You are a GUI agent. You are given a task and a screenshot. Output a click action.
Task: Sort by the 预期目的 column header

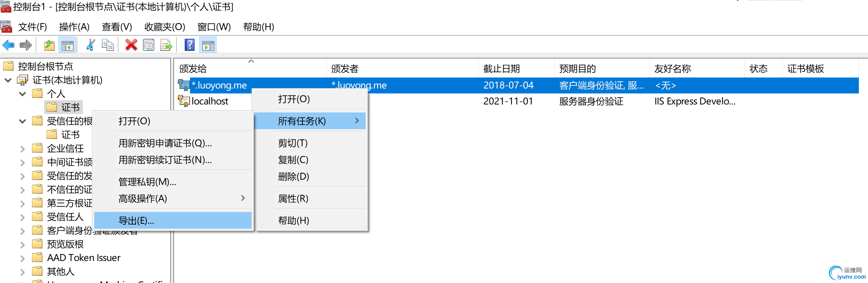[x=602, y=68]
